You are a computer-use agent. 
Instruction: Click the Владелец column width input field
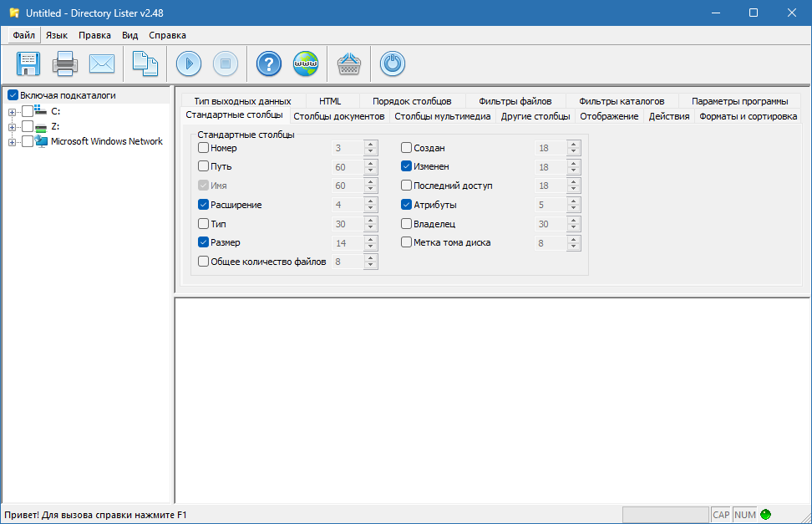click(x=551, y=224)
